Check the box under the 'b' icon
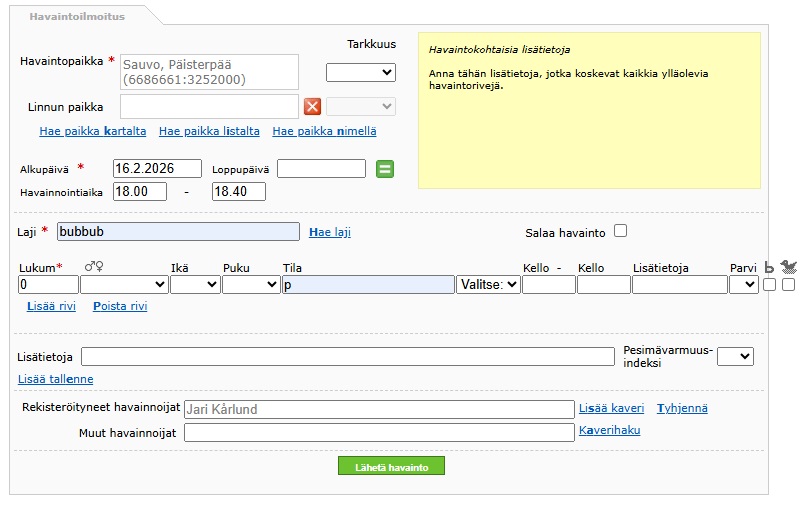 [x=769, y=285]
